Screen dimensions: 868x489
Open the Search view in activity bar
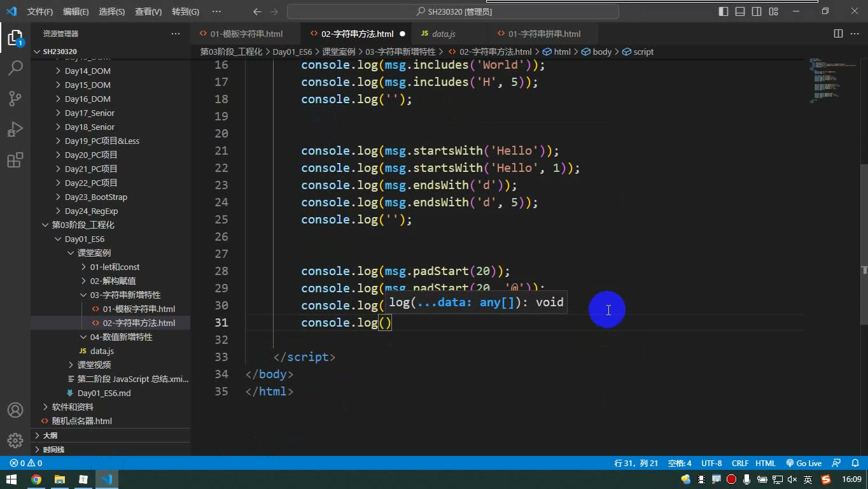tap(15, 67)
